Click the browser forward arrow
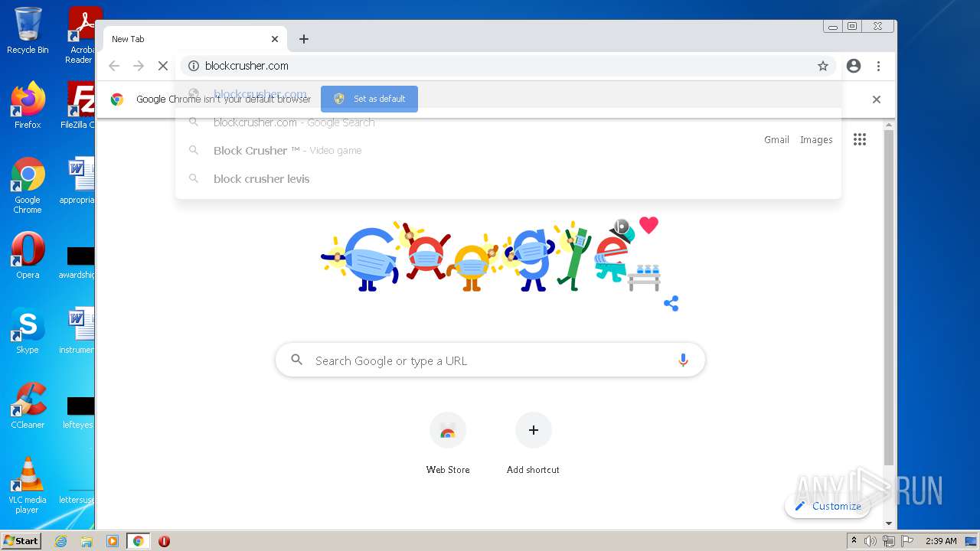 (x=139, y=66)
